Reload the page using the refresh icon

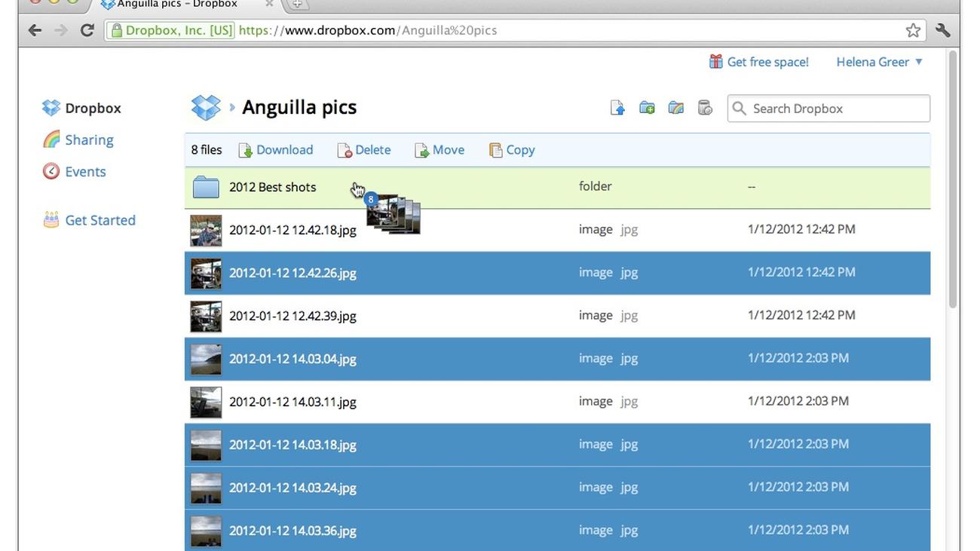click(x=87, y=30)
